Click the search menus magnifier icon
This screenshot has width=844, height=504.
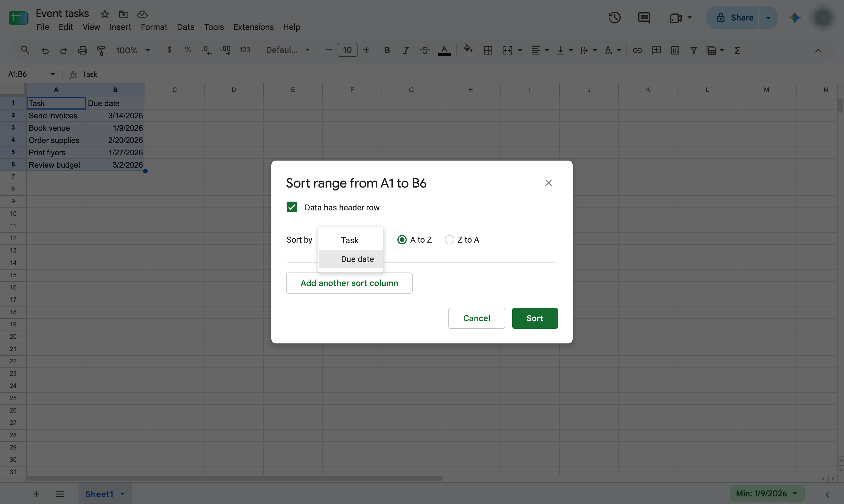tap(25, 50)
